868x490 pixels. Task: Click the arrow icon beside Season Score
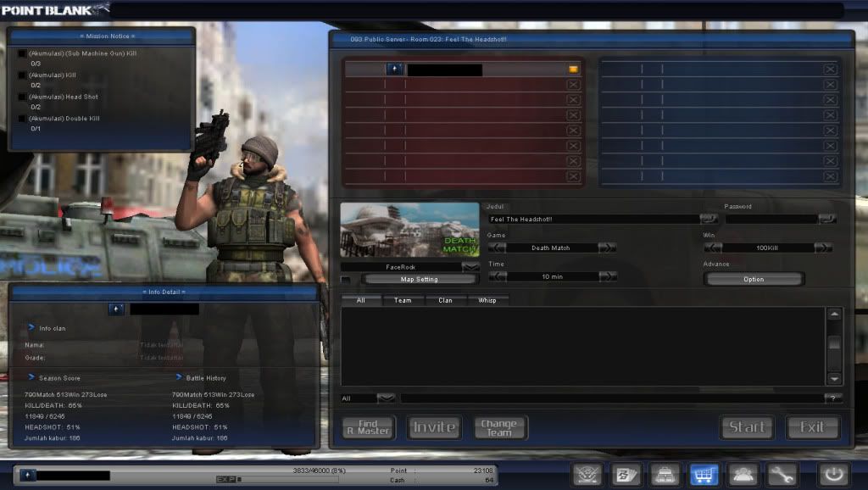click(31, 377)
